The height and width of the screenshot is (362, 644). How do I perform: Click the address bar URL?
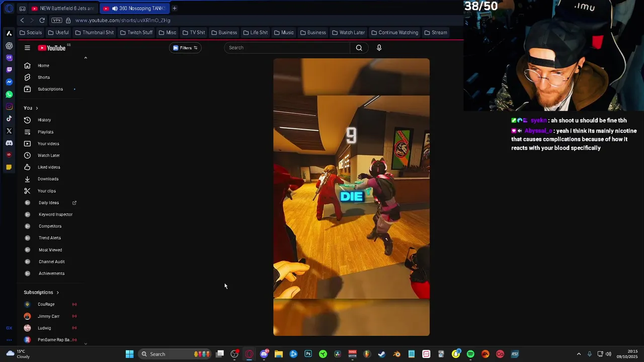(x=123, y=20)
